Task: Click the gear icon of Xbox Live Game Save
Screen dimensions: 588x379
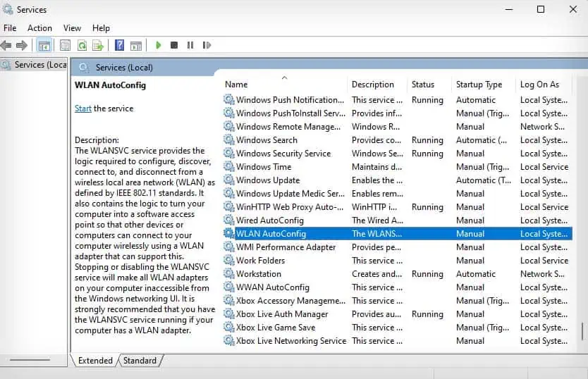Action: pyautogui.click(x=228, y=328)
